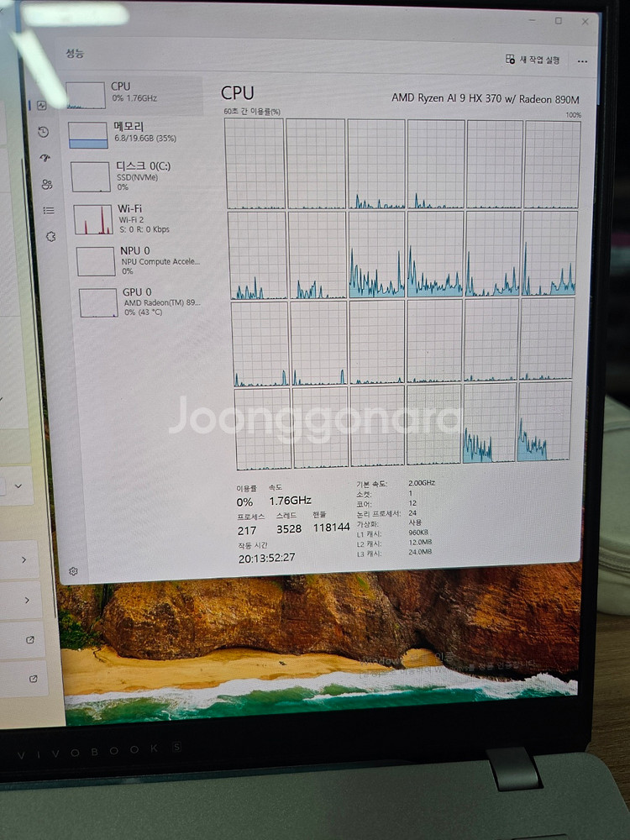Open Task Manager settings gear icon

tap(73, 571)
